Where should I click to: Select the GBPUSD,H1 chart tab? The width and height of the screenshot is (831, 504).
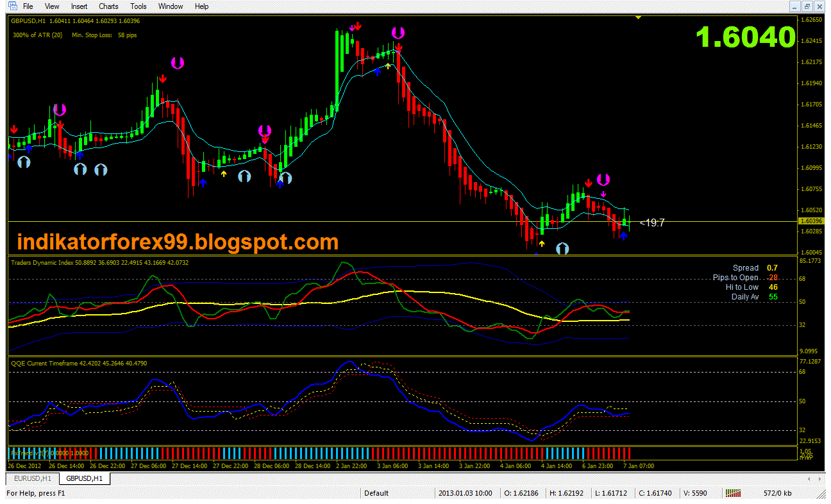[85, 478]
